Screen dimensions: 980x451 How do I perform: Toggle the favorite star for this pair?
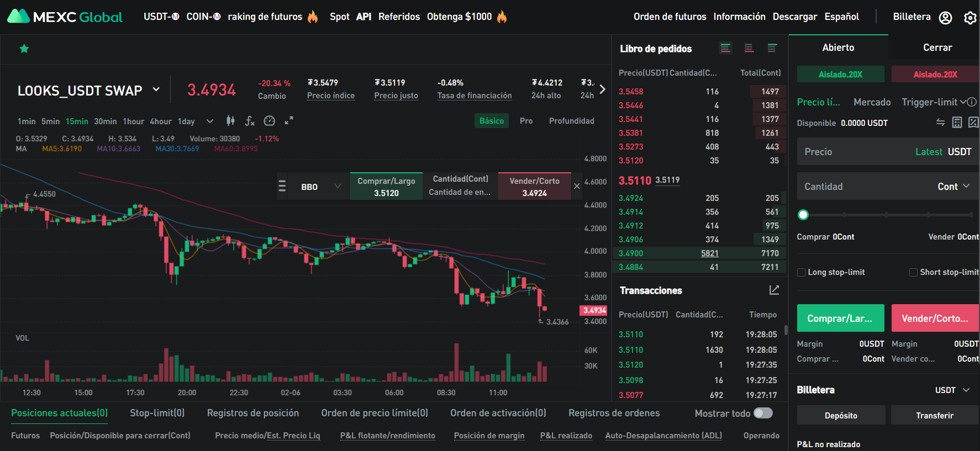tap(24, 49)
